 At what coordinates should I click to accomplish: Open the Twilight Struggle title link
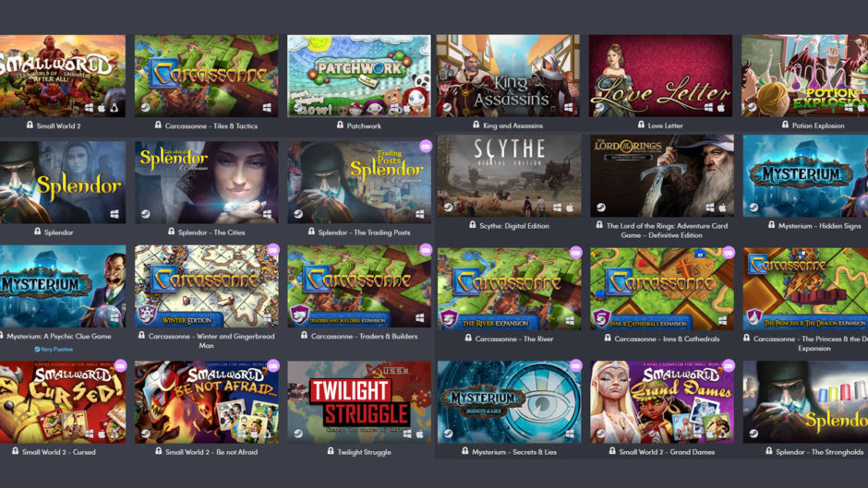click(364, 452)
